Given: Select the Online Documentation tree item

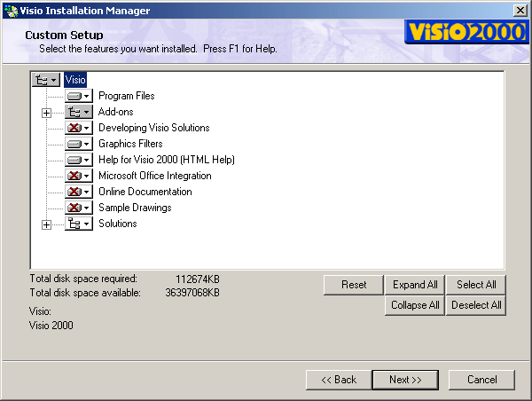Looking at the screenshot, I should tap(145, 192).
